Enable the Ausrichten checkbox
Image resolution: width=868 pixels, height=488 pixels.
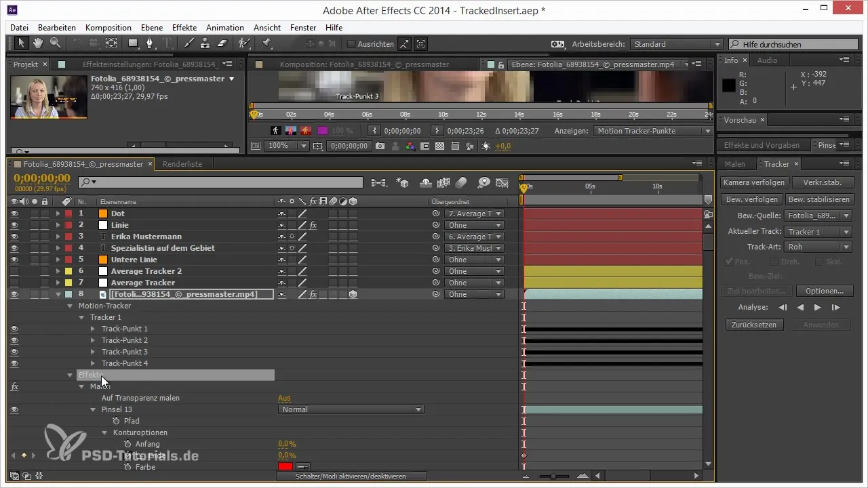(351, 44)
